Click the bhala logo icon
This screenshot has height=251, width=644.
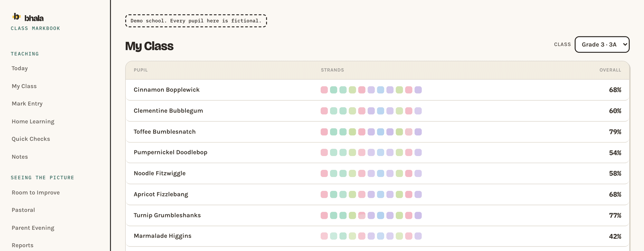16,16
